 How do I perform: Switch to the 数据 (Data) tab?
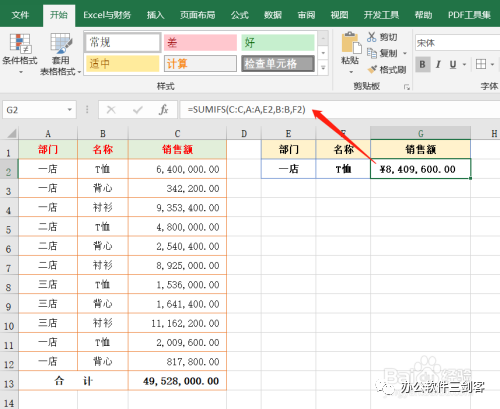pos(273,15)
